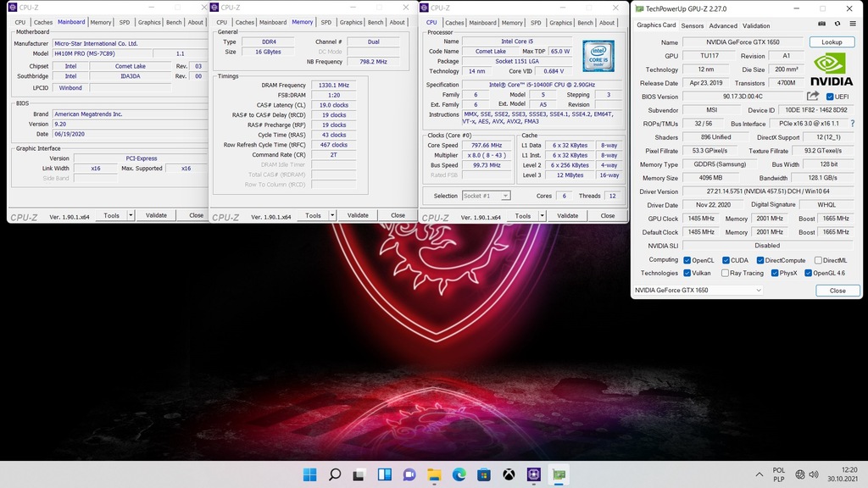
Task: Launch Microsoft Edge from taskbar
Action: [x=459, y=474]
